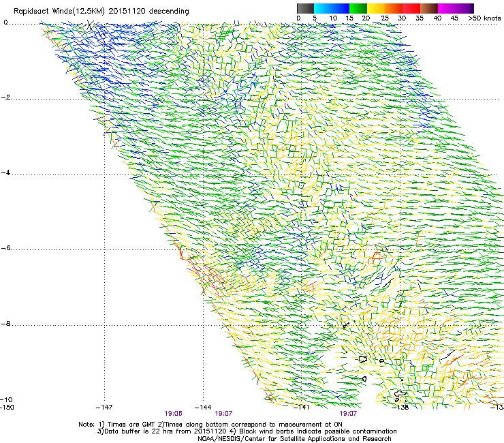Select the '15' label under the color bar

click(x=349, y=18)
